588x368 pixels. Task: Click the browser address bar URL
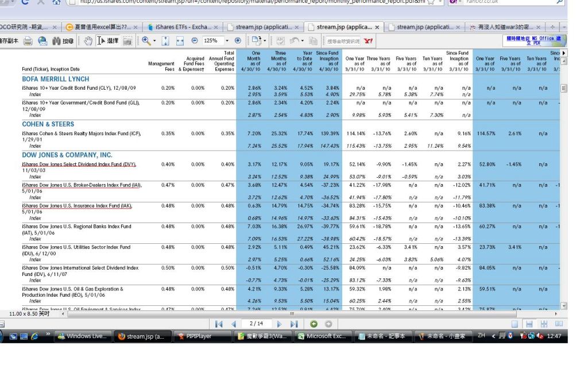point(252,2)
